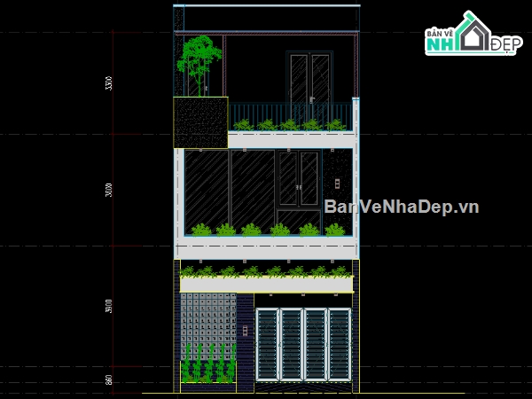The height and width of the screenshot is (399, 532).
Task: Select the 3600 dimension text
Action: click(108, 190)
